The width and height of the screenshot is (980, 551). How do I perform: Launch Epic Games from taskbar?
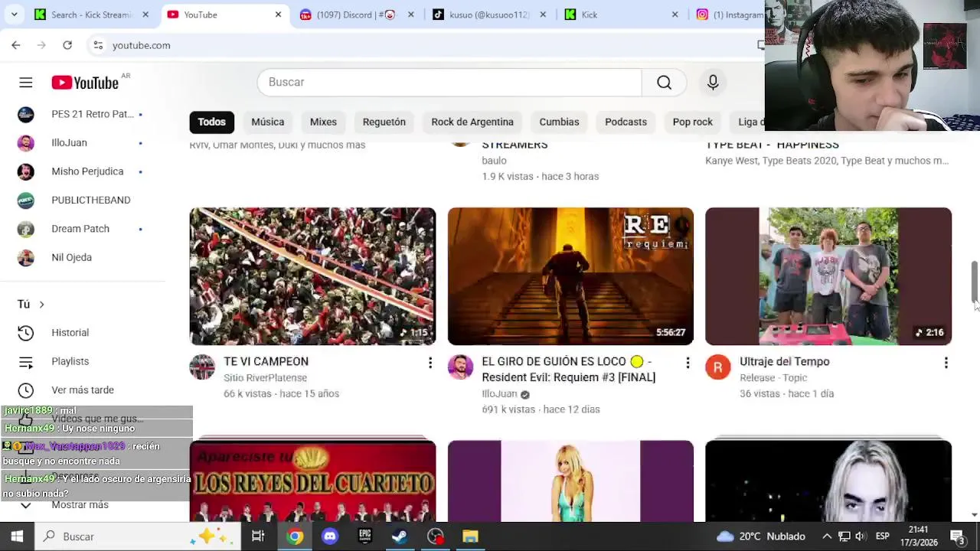(364, 536)
